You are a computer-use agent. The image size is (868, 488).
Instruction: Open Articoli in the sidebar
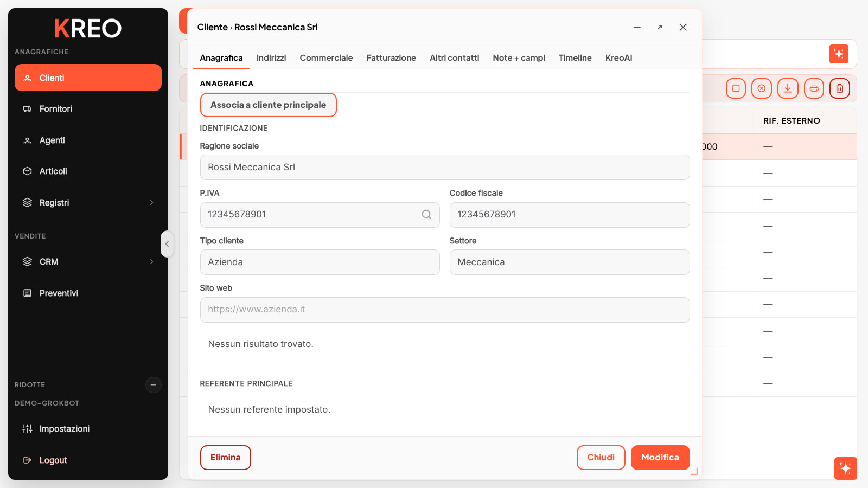[x=88, y=171]
